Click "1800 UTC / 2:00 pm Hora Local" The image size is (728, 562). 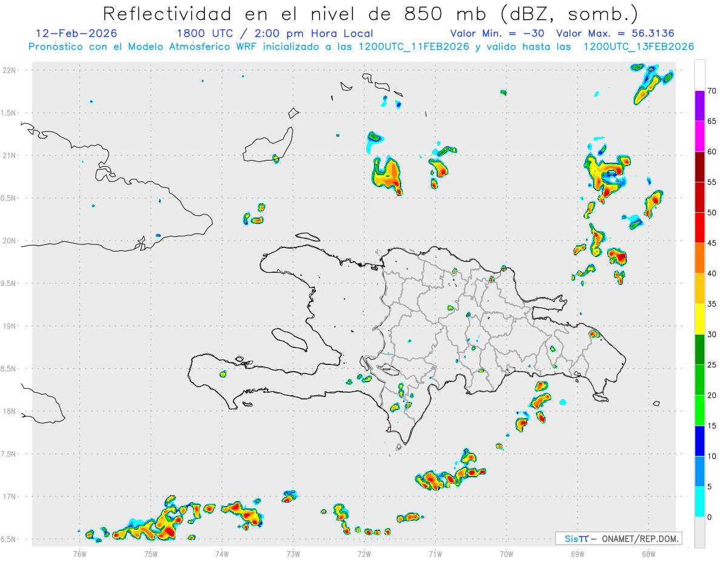[x=275, y=34]
